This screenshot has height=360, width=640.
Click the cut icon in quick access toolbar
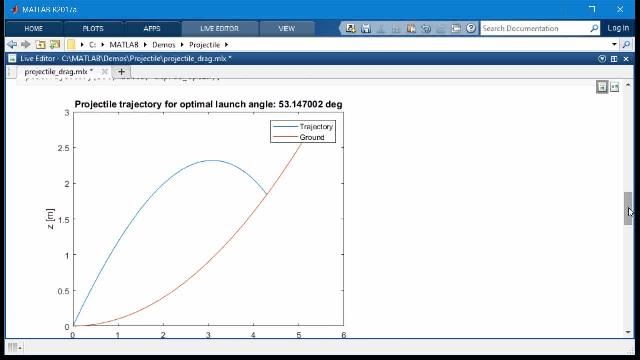pyautogui.click(x=381, y=28)
